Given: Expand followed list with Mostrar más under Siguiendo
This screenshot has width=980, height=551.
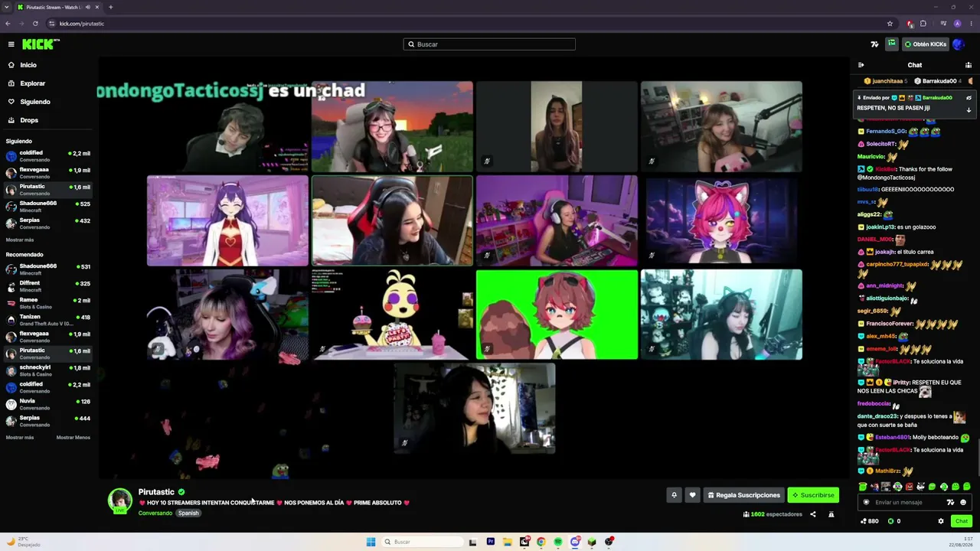Looking at the screenshot, I should click(x=20, y=240).
